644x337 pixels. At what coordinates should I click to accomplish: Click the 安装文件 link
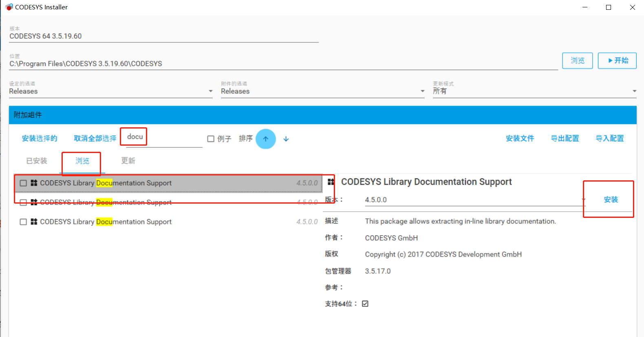tap(520, 138)
